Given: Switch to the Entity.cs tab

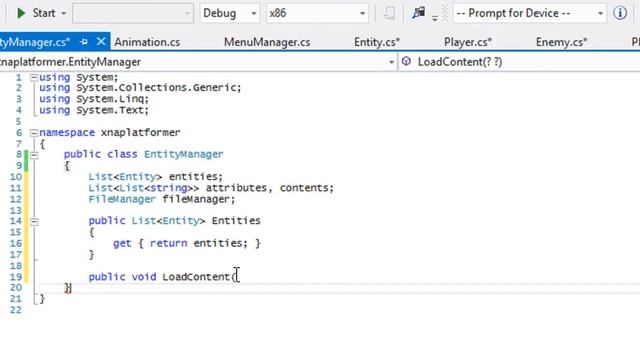Looking at the screenshot, I should point(377,42).
